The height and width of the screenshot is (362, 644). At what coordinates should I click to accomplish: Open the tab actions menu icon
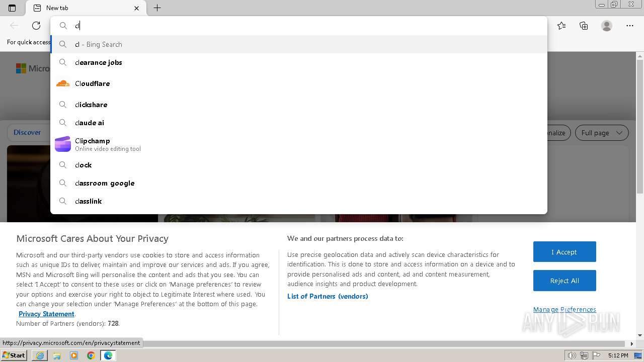pyautogui.click(x=12, y=8)
